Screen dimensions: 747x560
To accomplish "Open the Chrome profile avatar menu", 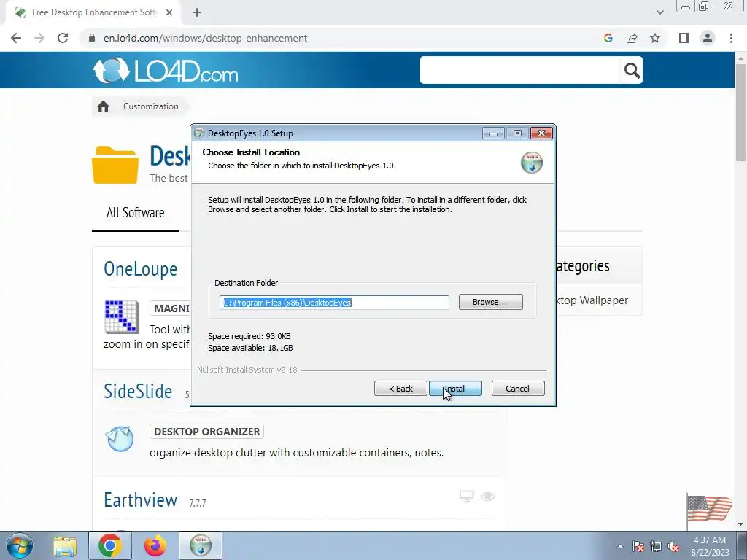I will click(x=708, y=38).
